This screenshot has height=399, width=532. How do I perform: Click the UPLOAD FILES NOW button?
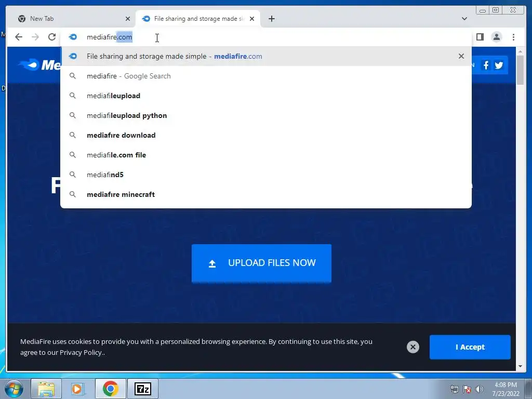[261, 263]
